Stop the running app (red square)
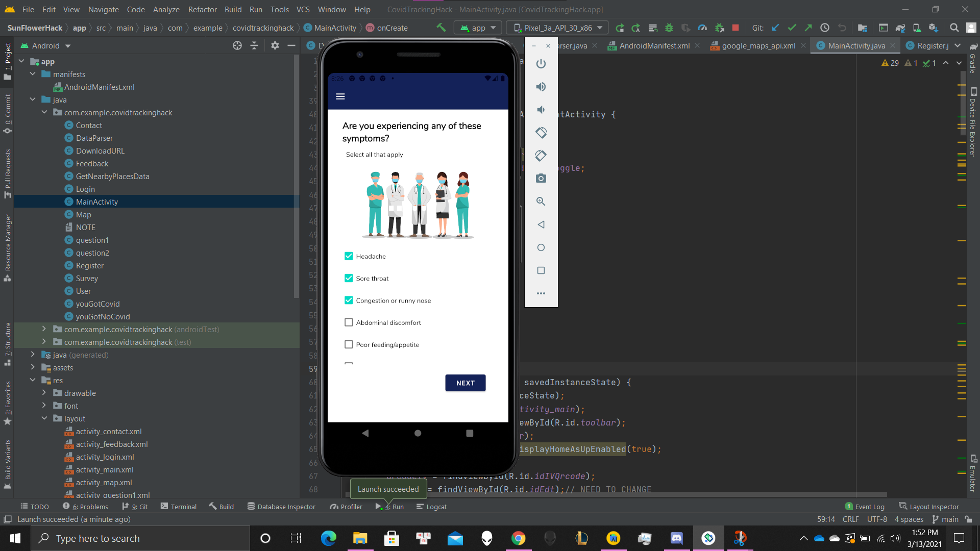The height and width of the screenshot is (551, 980). tap(736, 28)
